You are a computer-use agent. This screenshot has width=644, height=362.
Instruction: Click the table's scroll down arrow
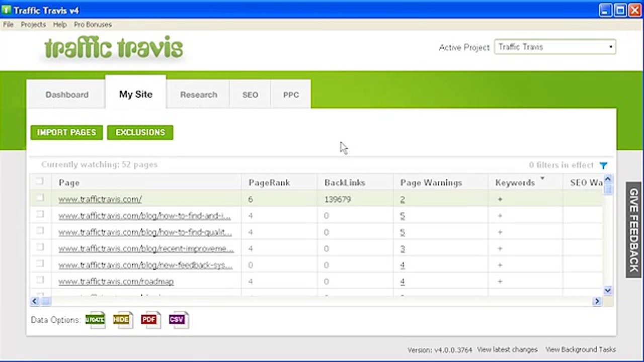[608, 290]
